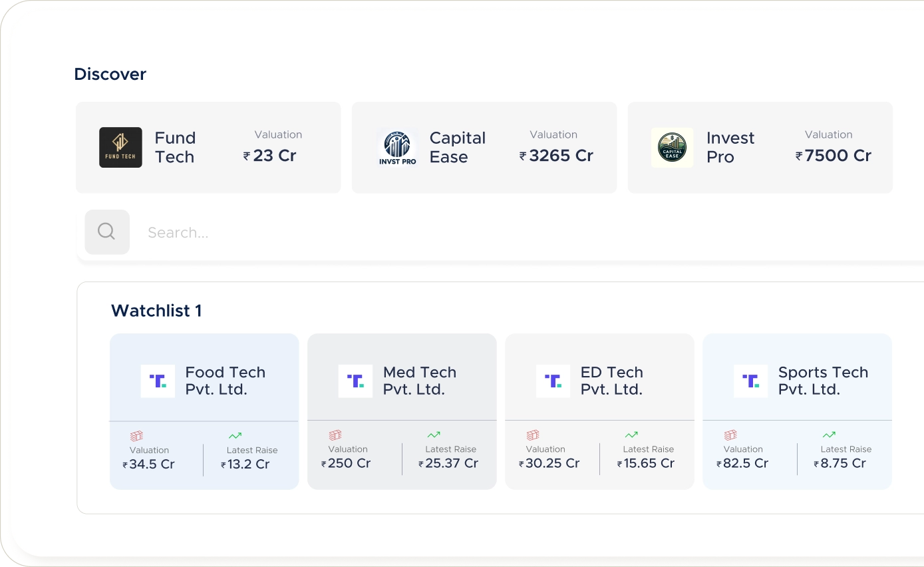Image resolution: width=924 pixels, height=567 pixels.
Task: Open the Capital Ease discover card
Action: [x=484, y=148]
